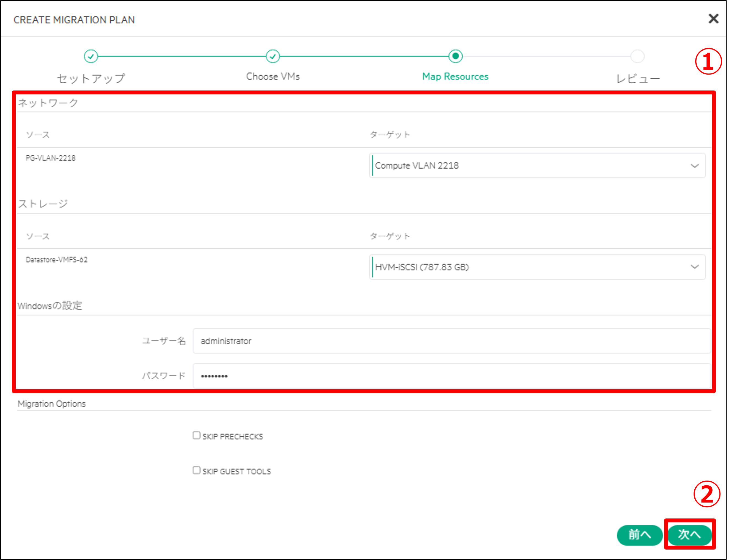Enable the SKIP GUEST TOOLS checkbox
742x560 pixels.
(x=197, y=470)
